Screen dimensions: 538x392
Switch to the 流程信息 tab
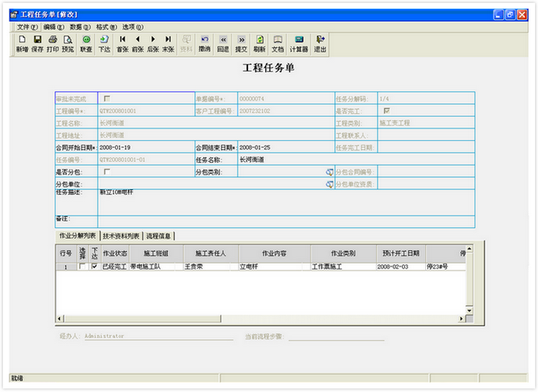[158, 236]
